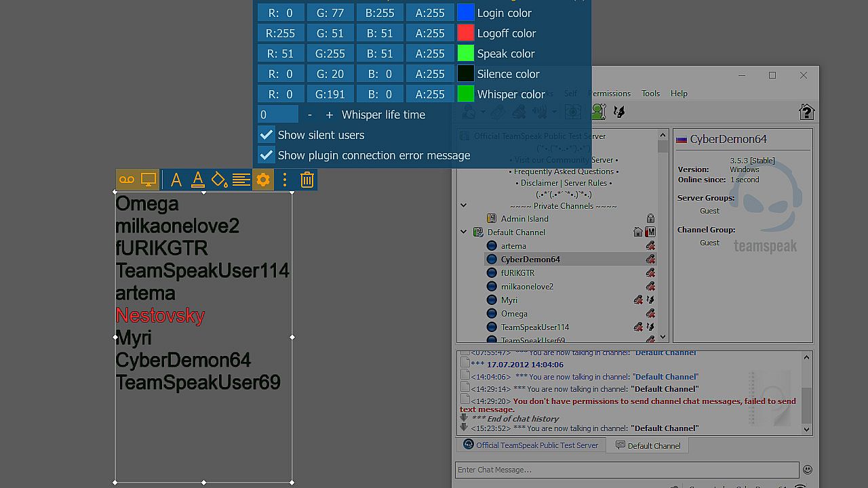Select user Myri in the channel tree
Screen dimensions: 868x488
tap(509, 300)
